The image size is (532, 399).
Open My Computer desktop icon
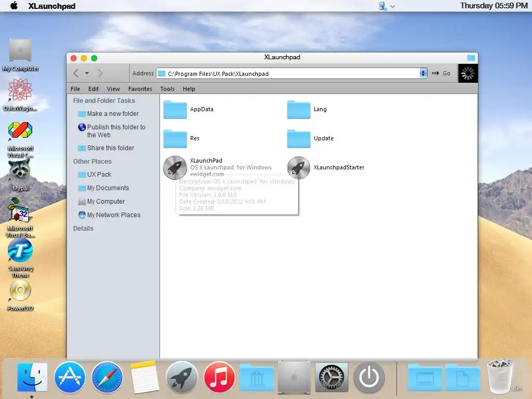20,55
